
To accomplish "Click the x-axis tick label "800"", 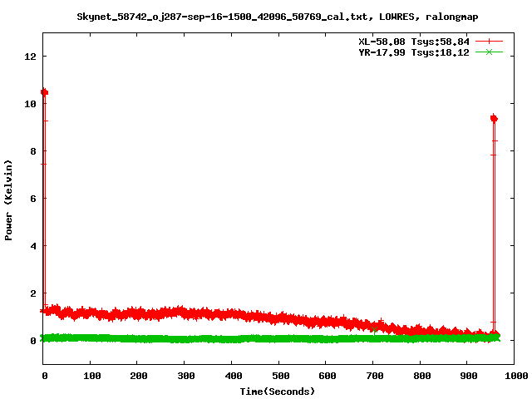I will click(x=421, y=376).
